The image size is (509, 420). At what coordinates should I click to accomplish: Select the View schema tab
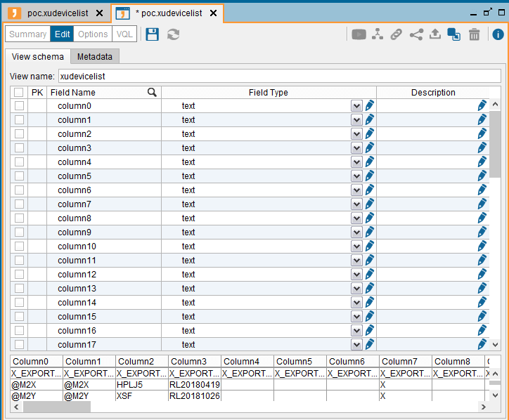tap(38, 57)
